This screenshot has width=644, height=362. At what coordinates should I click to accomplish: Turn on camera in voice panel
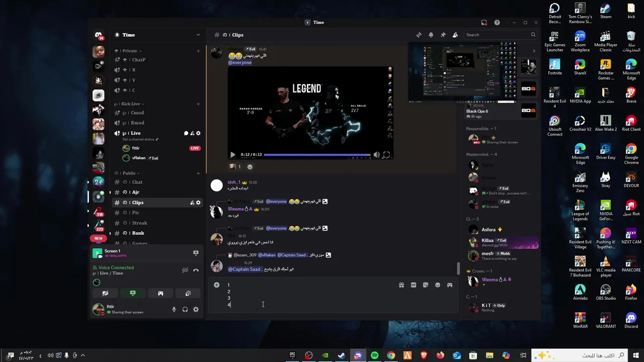(x=105, y=293)
